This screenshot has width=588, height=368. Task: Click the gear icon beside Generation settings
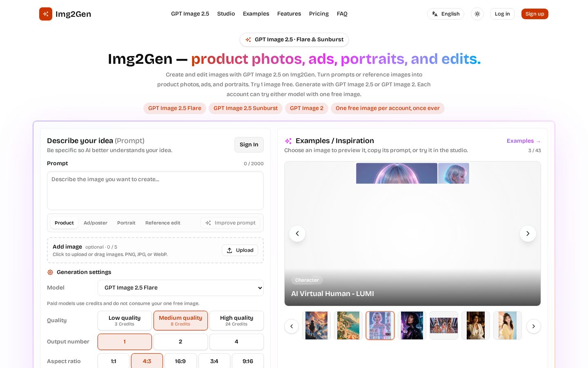coord(50,272)
